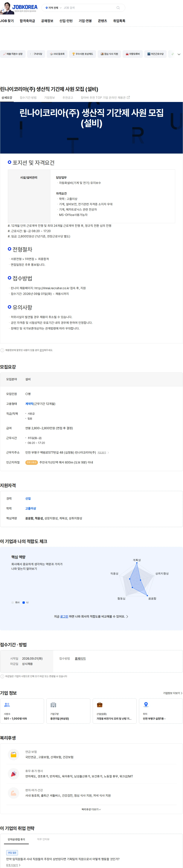Viewport: 183px width, 868px height.
Task: Click the 로그인 link in the fit check
Action: [x=64, y=616]
